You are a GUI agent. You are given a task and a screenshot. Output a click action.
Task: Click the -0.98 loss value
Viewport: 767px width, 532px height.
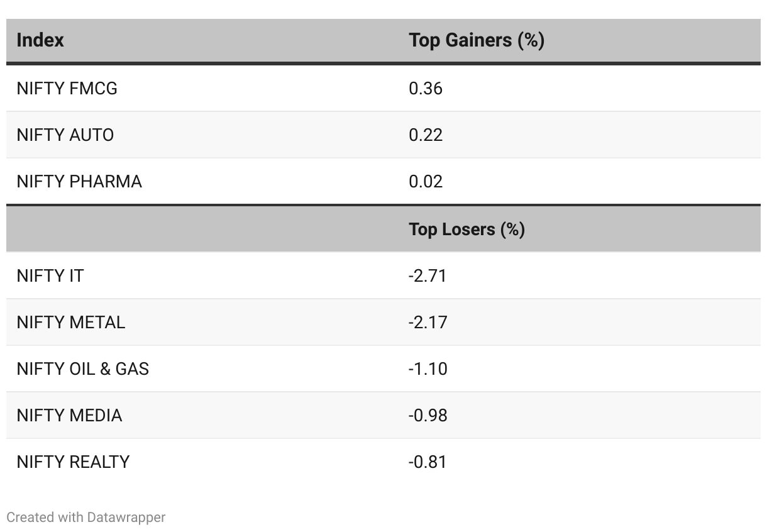click(x=428, y=416)
